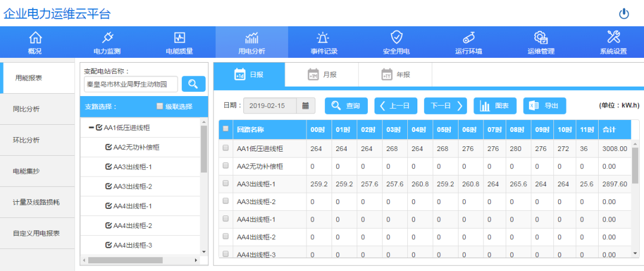Check the AA4出线柜-2 table row checkbox
Viewport: 644px width, 271px height.
(225, 236)
